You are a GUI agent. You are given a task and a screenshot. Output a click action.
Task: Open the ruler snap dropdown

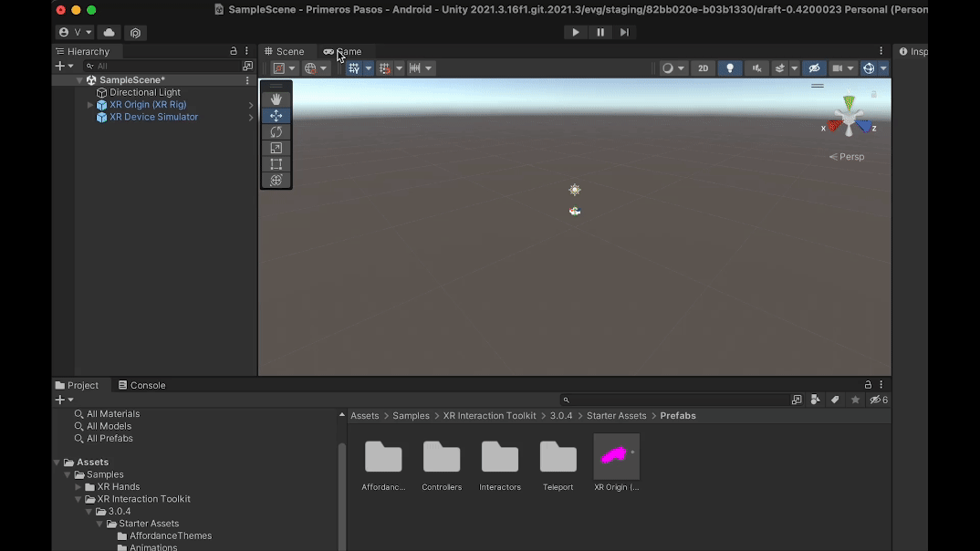click(421, 68)
